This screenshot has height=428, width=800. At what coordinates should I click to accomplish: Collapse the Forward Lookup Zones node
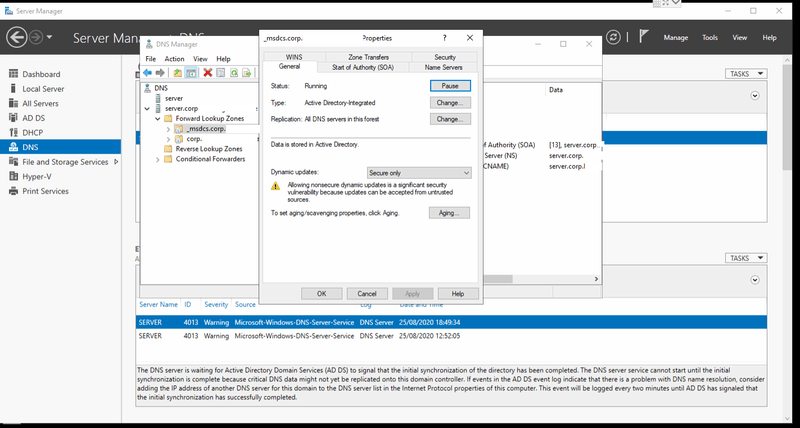158,119
